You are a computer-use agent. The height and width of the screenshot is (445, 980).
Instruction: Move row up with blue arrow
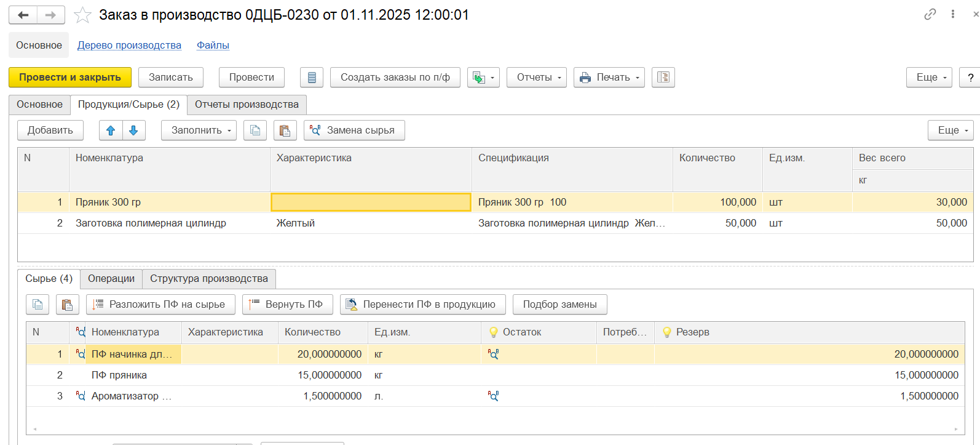[111, 130]
